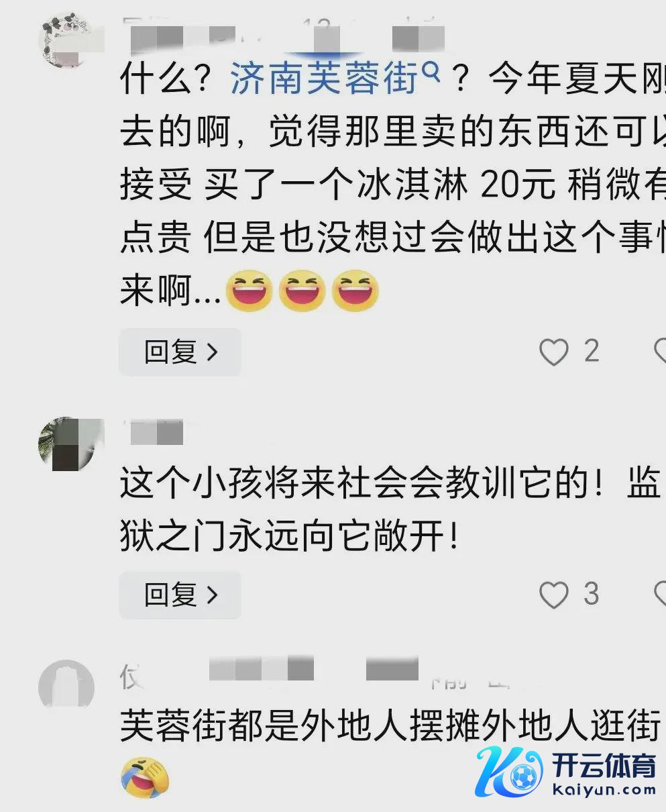
Task: Open the like count 3 number
Action: pyautogui.click(x=591, y=595)
